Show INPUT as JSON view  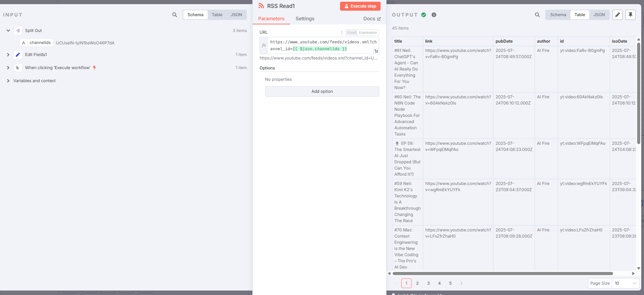point(236,15)
